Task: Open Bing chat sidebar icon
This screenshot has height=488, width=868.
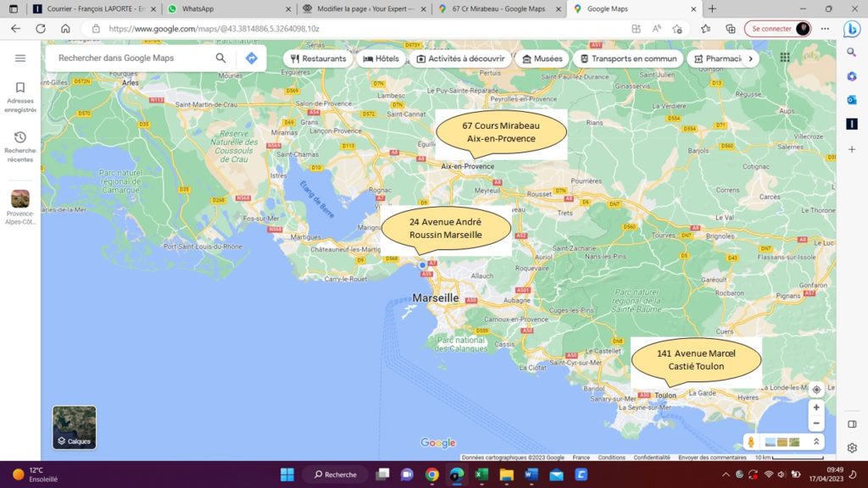Action: coord(852,29)
